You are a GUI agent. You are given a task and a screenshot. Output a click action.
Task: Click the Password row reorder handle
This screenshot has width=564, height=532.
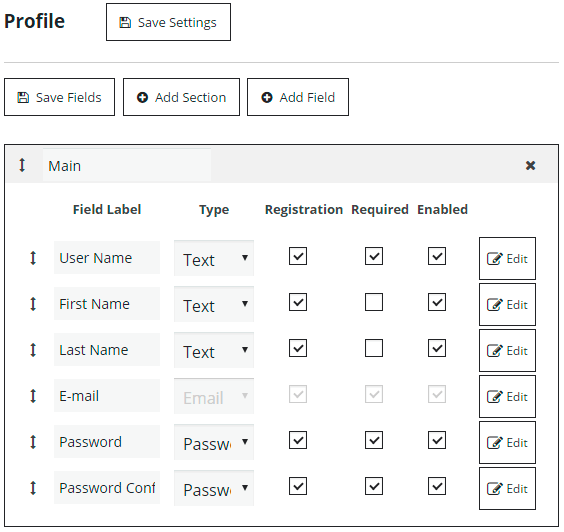click(33, 442)
